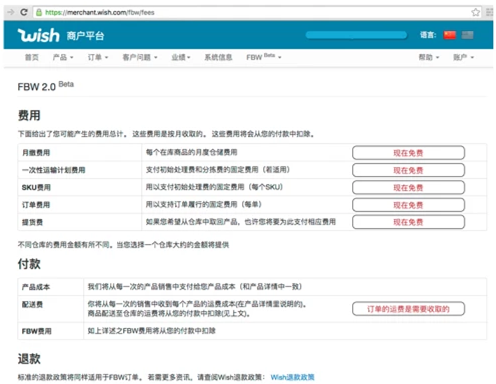This screenshot has width=496, height=384.
Task: Click 现在免费 badge in 订单费用 row
Action: coord(408,205)
